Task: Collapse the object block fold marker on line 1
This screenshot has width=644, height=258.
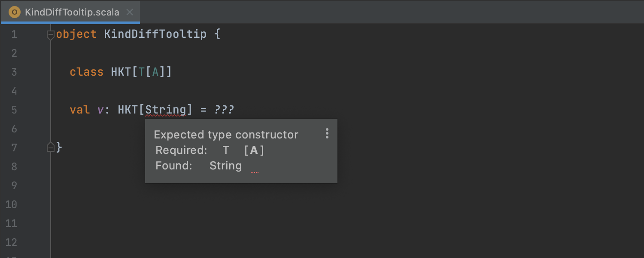Action: [50, 34]
